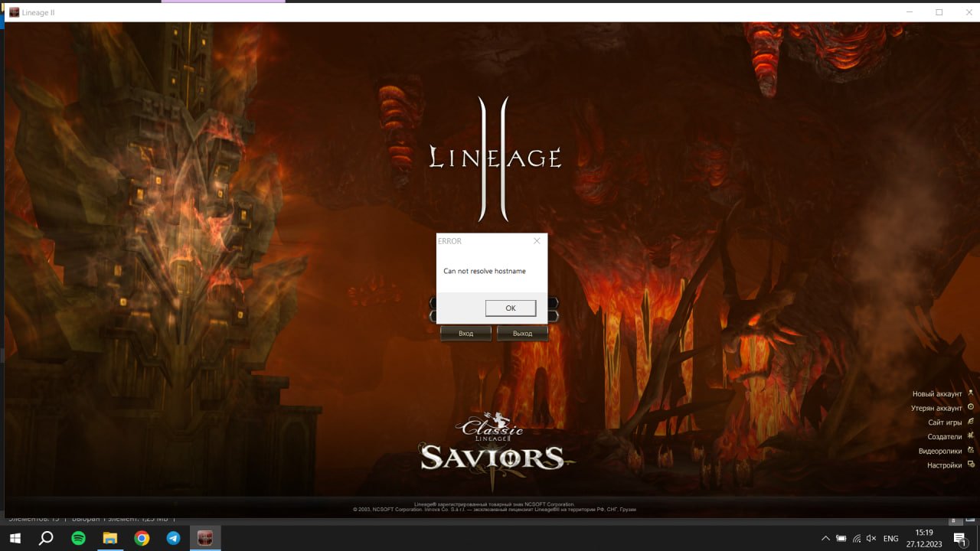Click the browser icon beside Сайт игры
This screenshot has width=980, height=551.
(x=971, y=421)
